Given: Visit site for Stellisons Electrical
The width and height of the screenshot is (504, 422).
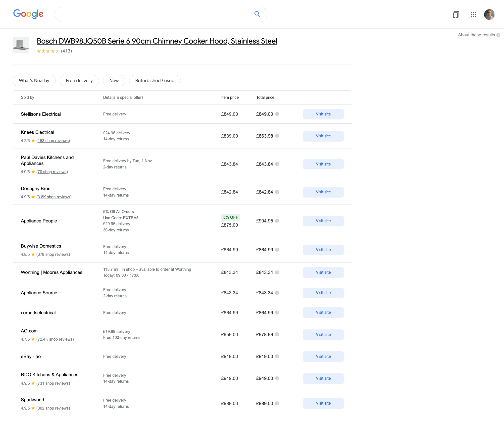Looking at the screenshot, I should (x=323, y=114).
